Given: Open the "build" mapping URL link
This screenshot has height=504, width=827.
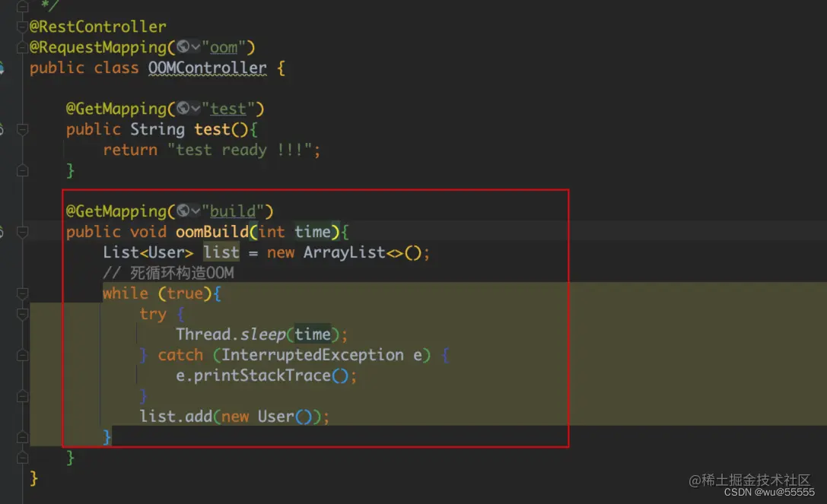Looking at the screenshot, I should click(233, 211).
